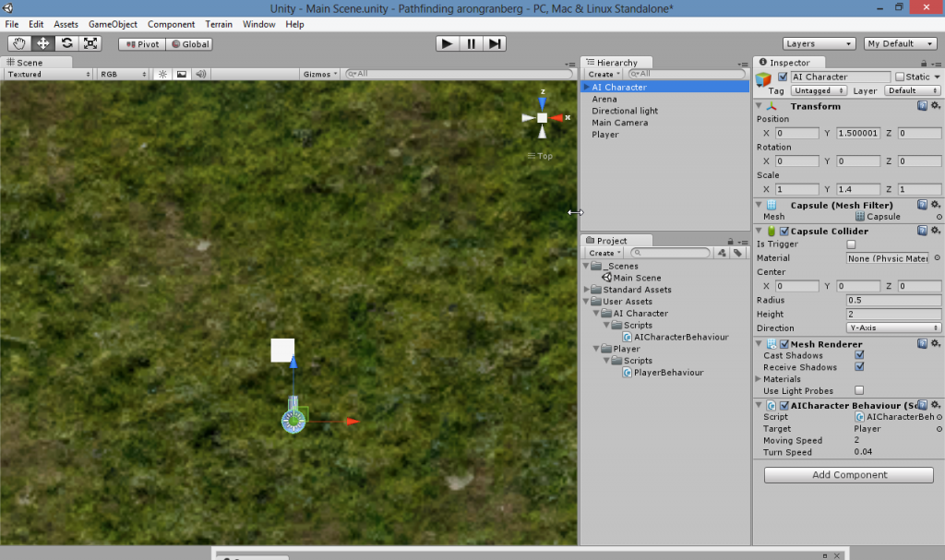Open the Layers dropdown
The image size is (945, 560).
pyautogui.click(x=819, y=43)
